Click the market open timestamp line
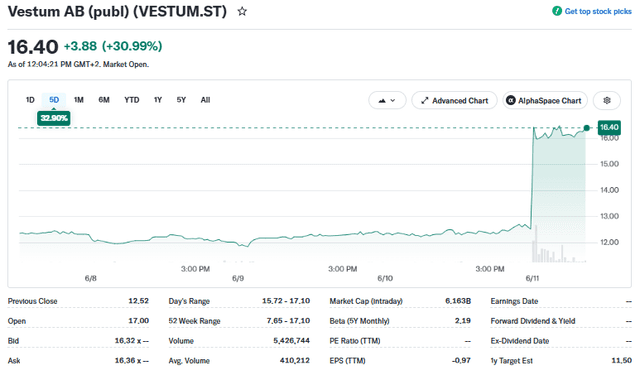The width and height of the screenshot is (640, 370). tap(78, 64)
